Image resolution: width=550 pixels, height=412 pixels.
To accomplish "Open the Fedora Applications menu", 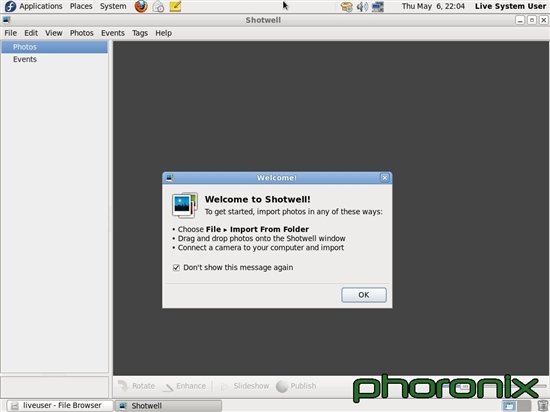I will pos(33,6).
